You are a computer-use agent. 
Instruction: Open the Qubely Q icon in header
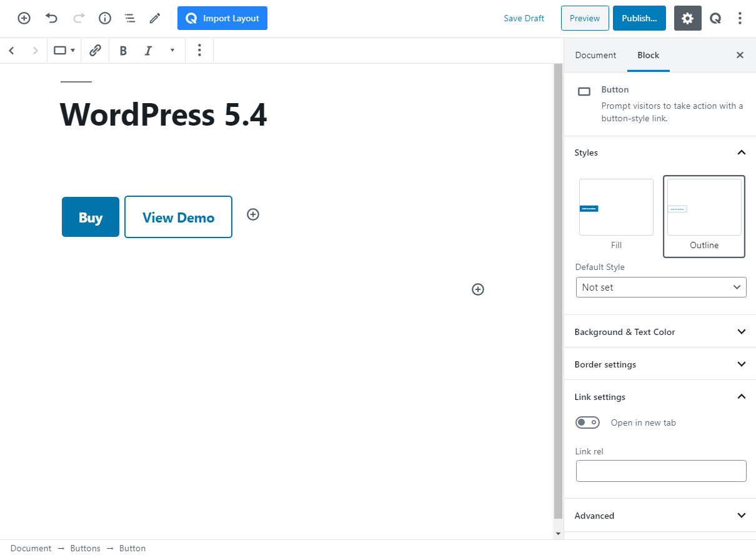[715, 18]
